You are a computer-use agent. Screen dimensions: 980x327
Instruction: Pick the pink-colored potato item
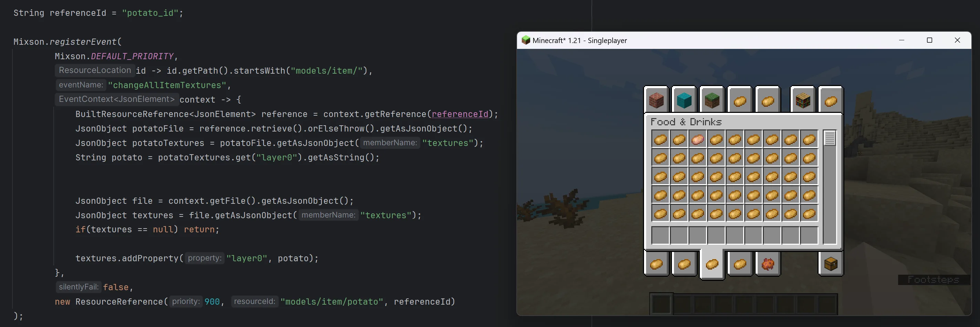[x=697, y=139]
